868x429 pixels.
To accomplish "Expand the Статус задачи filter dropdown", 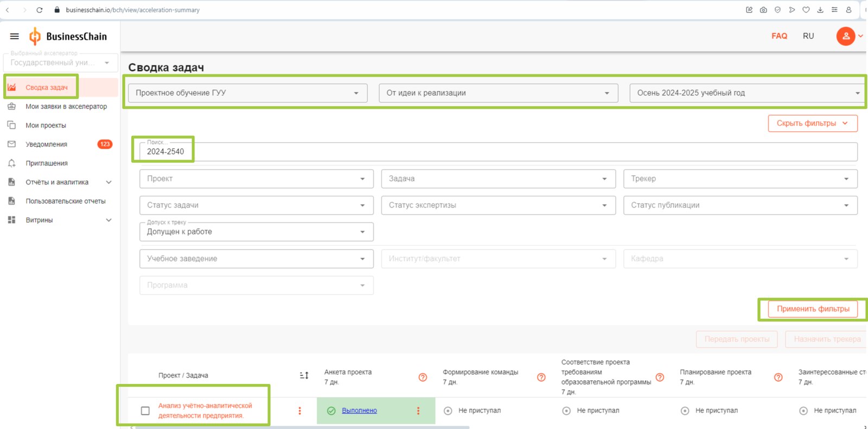I will coord(256,205).
